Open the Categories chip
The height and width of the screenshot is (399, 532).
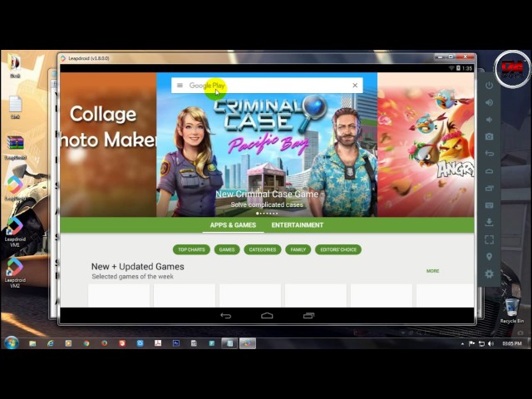[263, 249]
